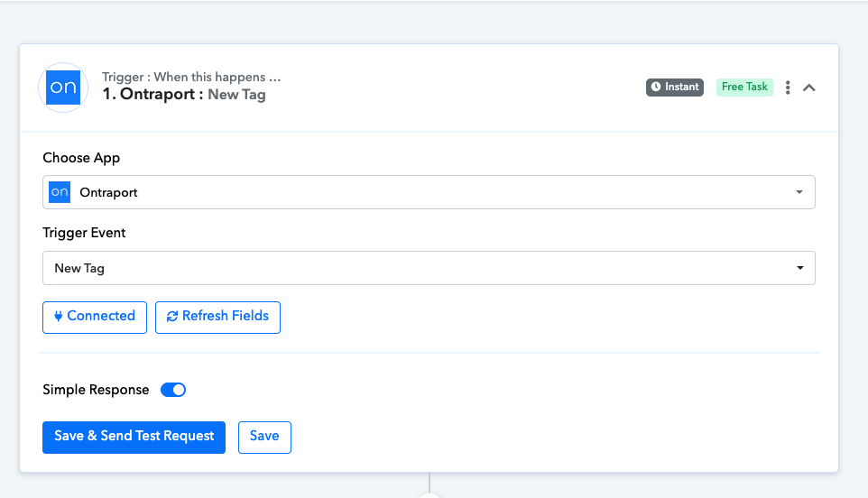The width and height of the screenshot is (868, 498).
Task: Click Refresh Fields button
Action: point(217,317)
